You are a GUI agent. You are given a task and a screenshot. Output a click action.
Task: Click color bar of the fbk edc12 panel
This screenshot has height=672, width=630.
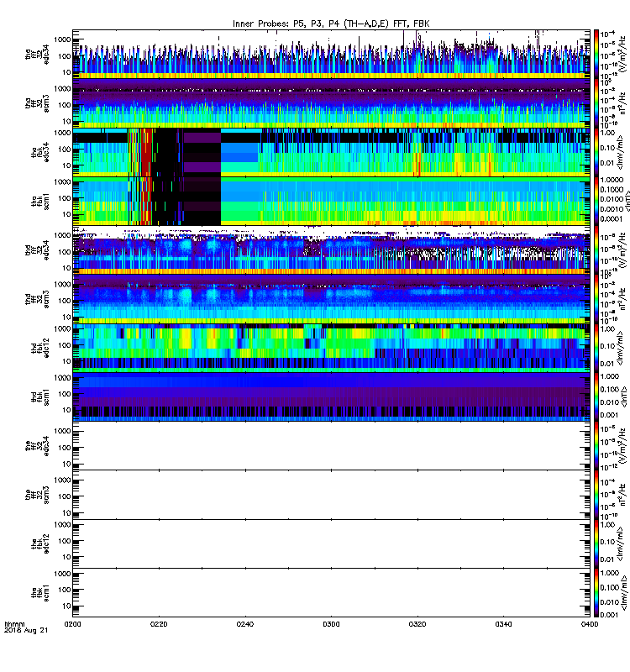[596, 543]
